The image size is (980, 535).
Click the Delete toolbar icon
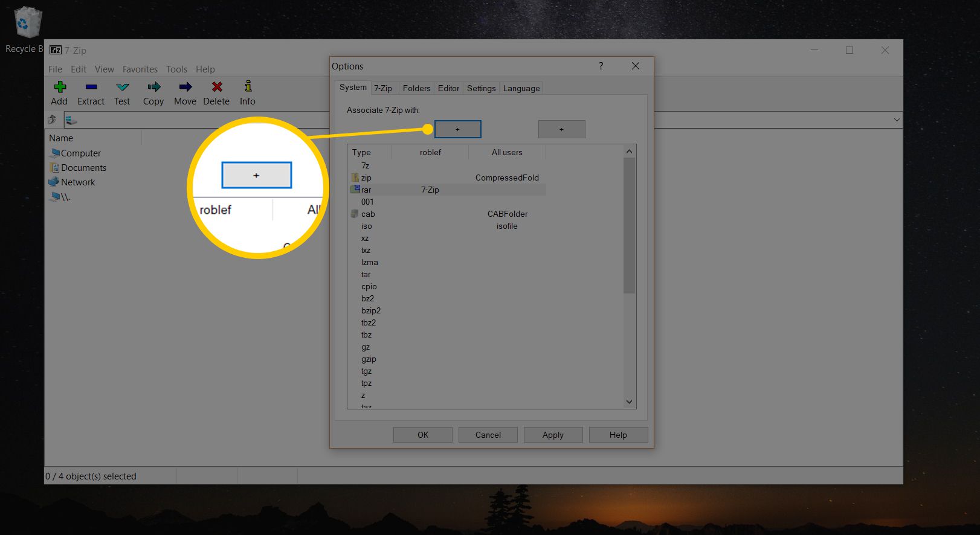coord(216,87)
